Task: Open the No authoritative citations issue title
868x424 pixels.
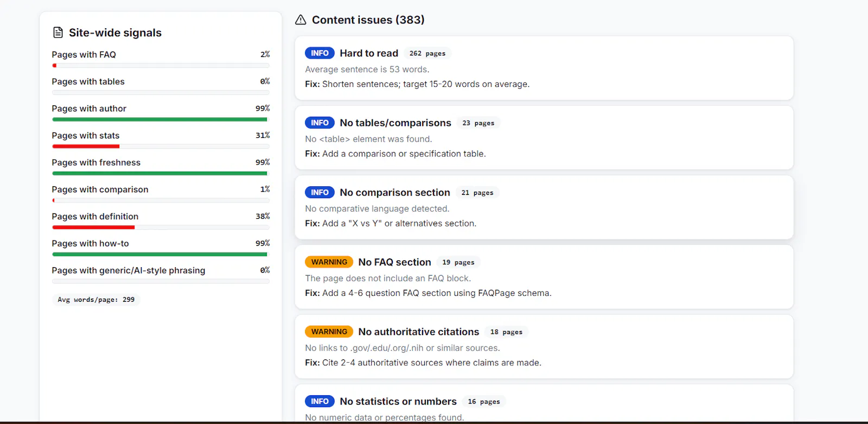Action: (x=419, y=332)
